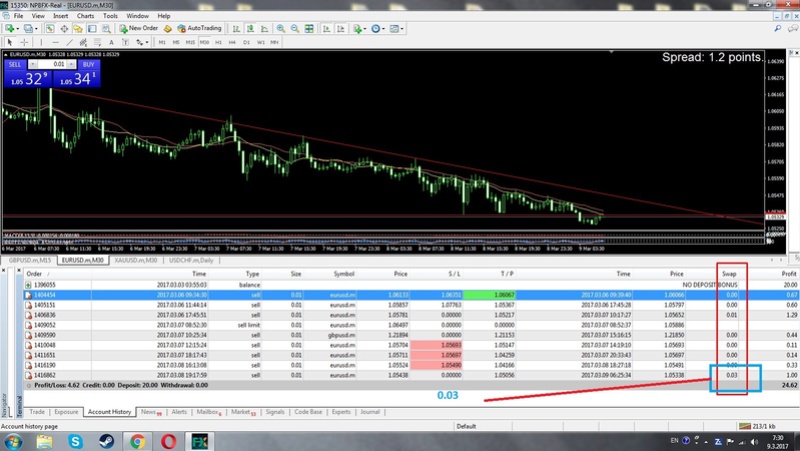The height and width of the screenshot is (451, 800).
Task: Toggle the Navigator window icon
Action: tap(78, 29)
